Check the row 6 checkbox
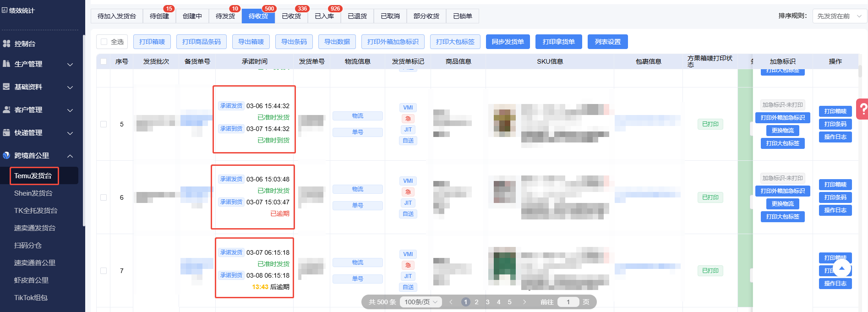Screen dimensions: 868x312 (104, 197)
